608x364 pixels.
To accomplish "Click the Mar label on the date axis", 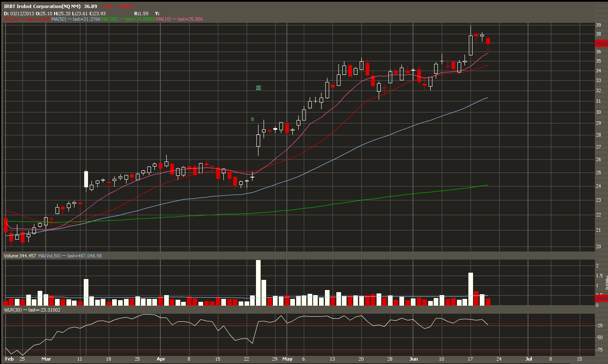I will coord(46,359).
